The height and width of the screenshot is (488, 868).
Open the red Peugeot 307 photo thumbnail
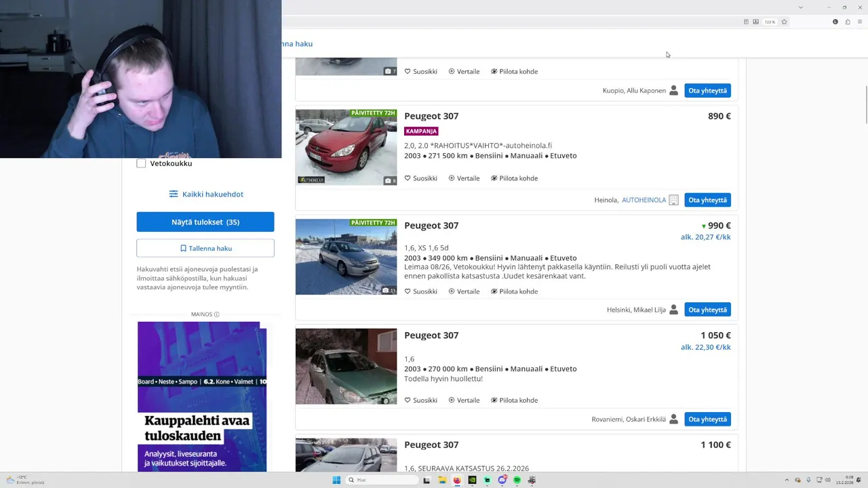346,147
